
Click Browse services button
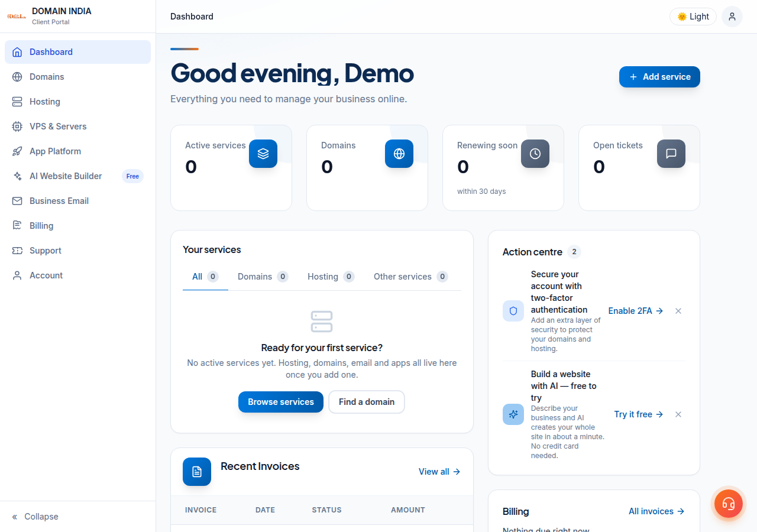281,402
